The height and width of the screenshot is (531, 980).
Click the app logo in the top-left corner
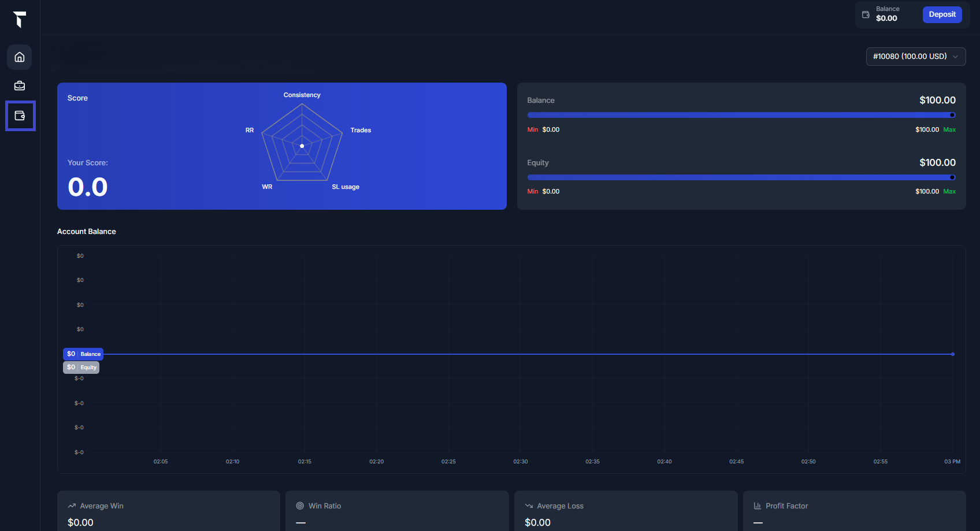(20, 19)
